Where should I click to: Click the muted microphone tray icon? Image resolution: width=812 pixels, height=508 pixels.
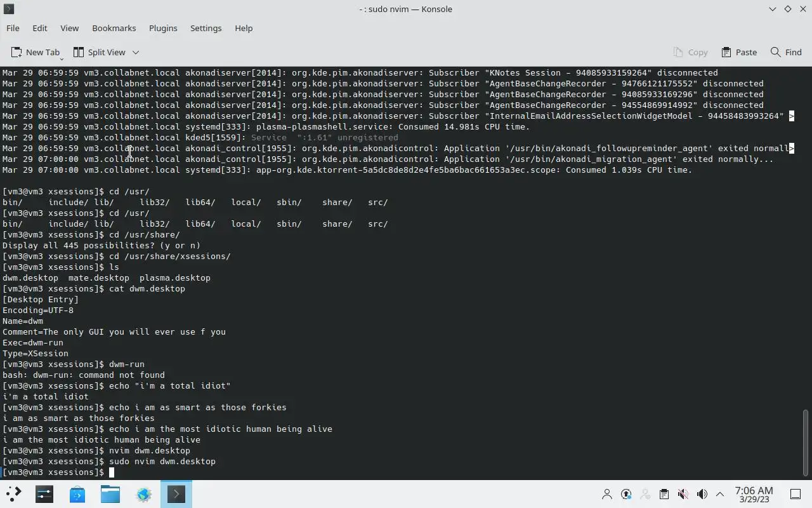[x=683, y=494]
